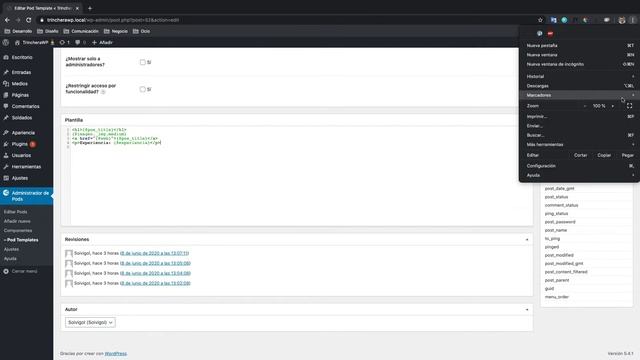Image resolution: width=640 pixels, height=360 pixels.
Task: Open the Chrome three-dot menu button
Action: (x=632, y=20)
